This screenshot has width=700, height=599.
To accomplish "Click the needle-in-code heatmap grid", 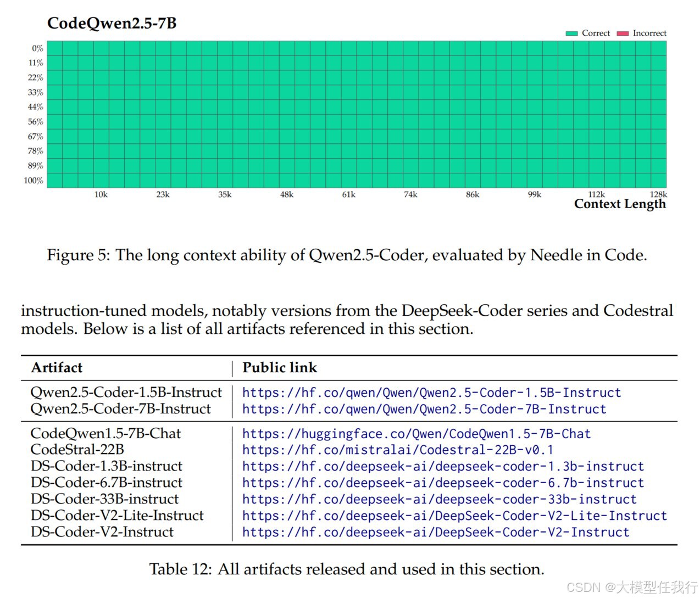I will coord(357,114).
